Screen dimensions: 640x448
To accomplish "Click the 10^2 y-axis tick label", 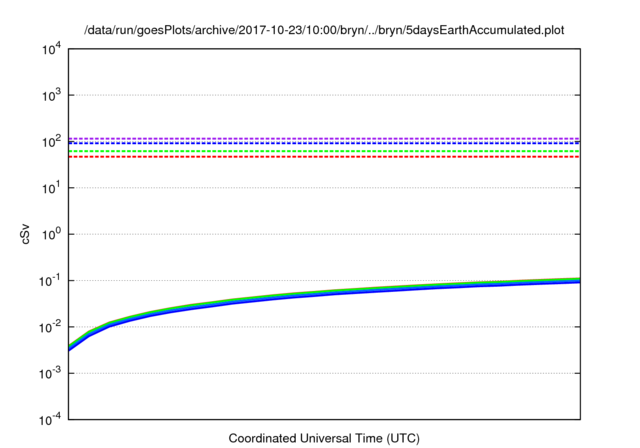I will pyautogui.click(x=51, y=142).
